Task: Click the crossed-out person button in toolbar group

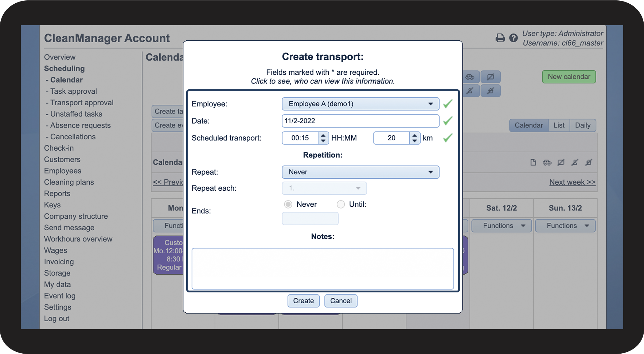Action: click(x=470, y=91)
